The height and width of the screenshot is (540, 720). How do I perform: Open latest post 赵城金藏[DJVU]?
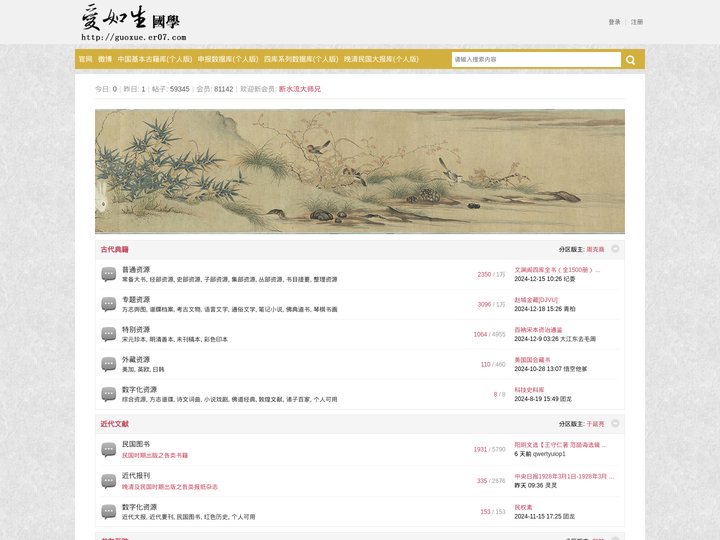point(536,300)
